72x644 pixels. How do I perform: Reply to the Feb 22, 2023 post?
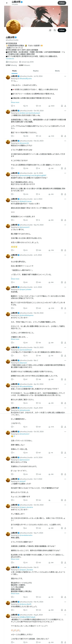point(12,168)
